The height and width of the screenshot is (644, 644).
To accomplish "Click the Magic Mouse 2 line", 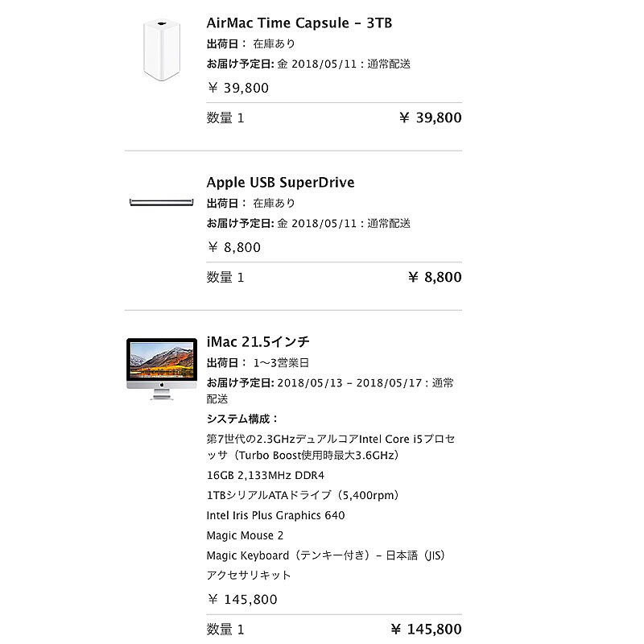I will 245,535.
